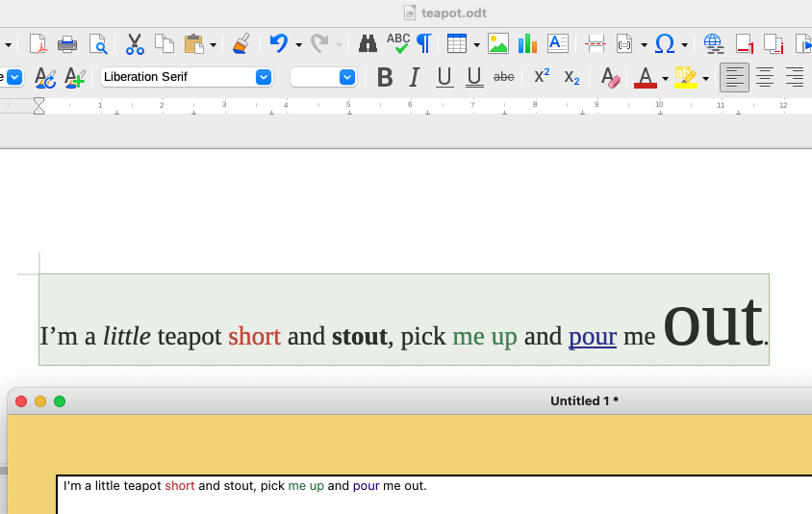812x514 pixels.
Task: Toggle strikethrough formatting
Action: click(503, 77)
